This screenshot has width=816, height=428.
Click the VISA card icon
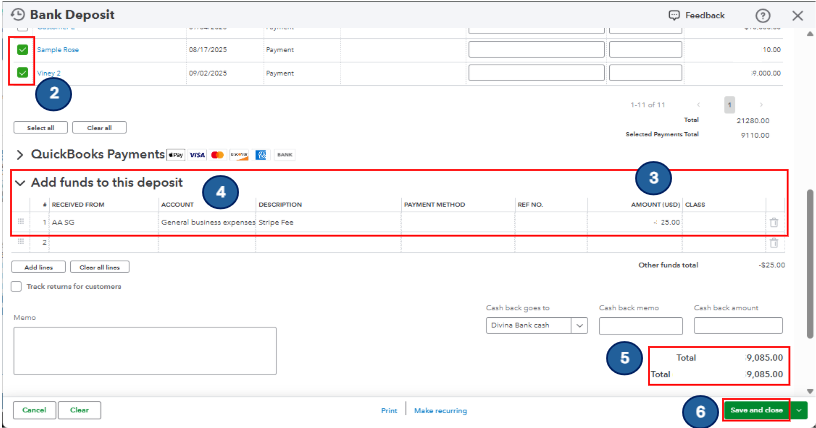pos(197,155)
